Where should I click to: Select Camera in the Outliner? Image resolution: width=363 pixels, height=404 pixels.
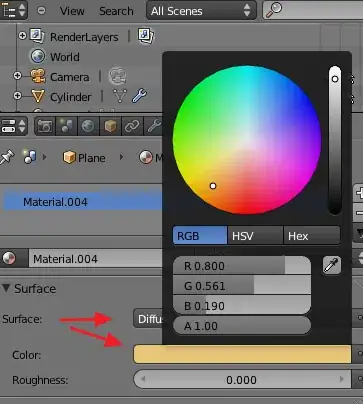(70, 77)
